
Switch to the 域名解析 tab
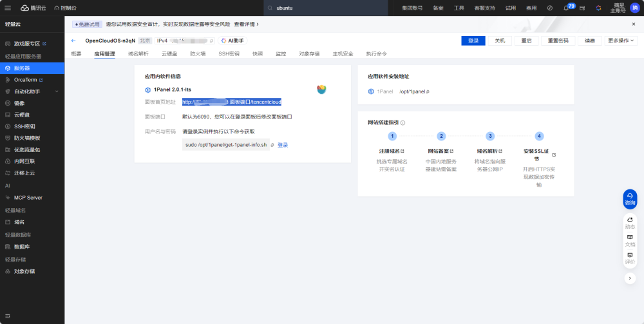(x=138, y=54)
